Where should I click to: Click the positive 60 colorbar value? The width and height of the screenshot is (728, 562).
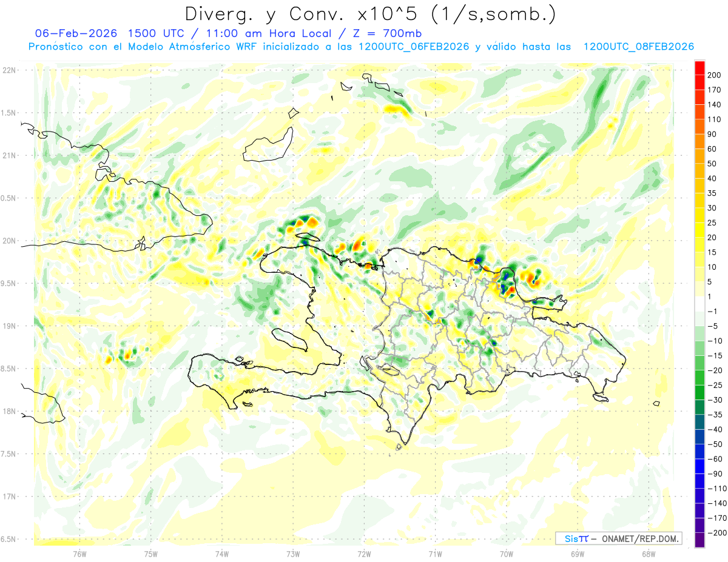coord(712,149)
